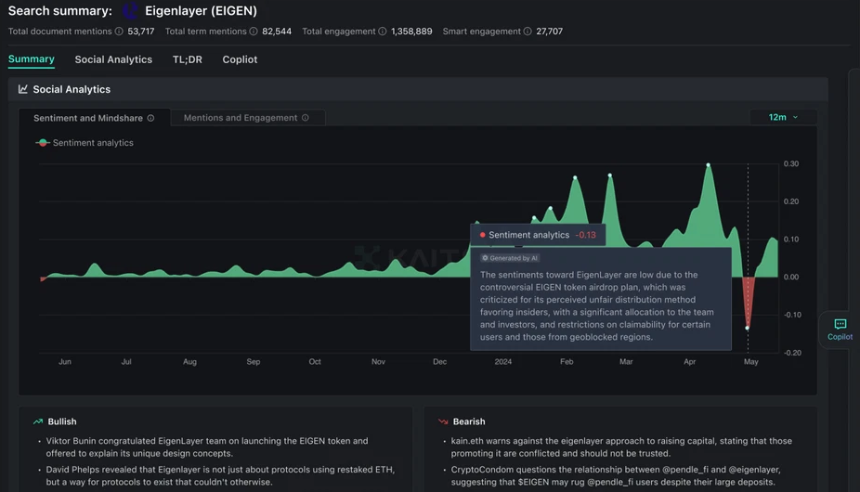The image size is (860, 492).
Task: Click the Bullish section heading
Action: (62, 421)
